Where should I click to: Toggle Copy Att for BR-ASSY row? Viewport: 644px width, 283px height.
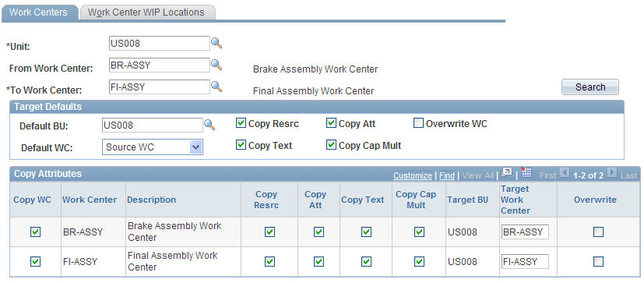318,232
